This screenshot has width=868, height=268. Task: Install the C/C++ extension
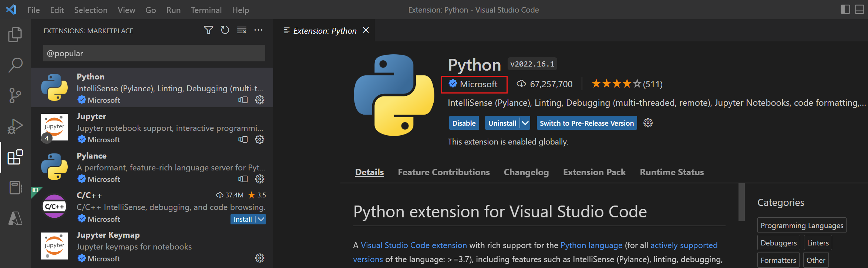pos(243,219)
